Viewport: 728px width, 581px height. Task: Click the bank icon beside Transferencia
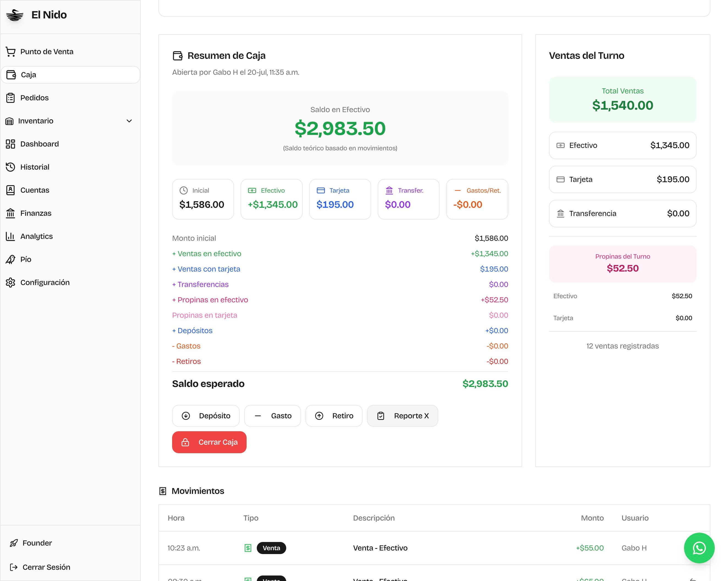coord(560,214)
